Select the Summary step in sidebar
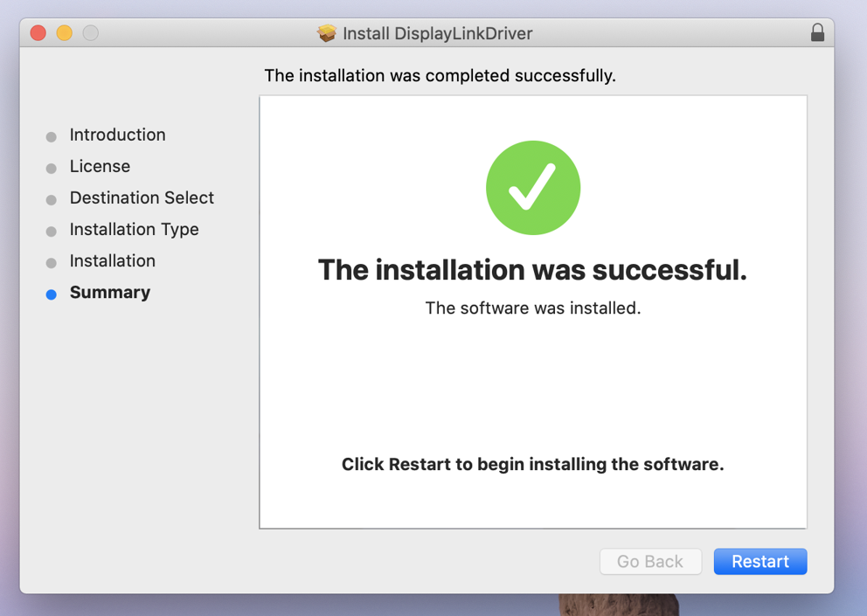Image resolution: width=867 pixels, height=616 pixels. click(x=110, y=293)
